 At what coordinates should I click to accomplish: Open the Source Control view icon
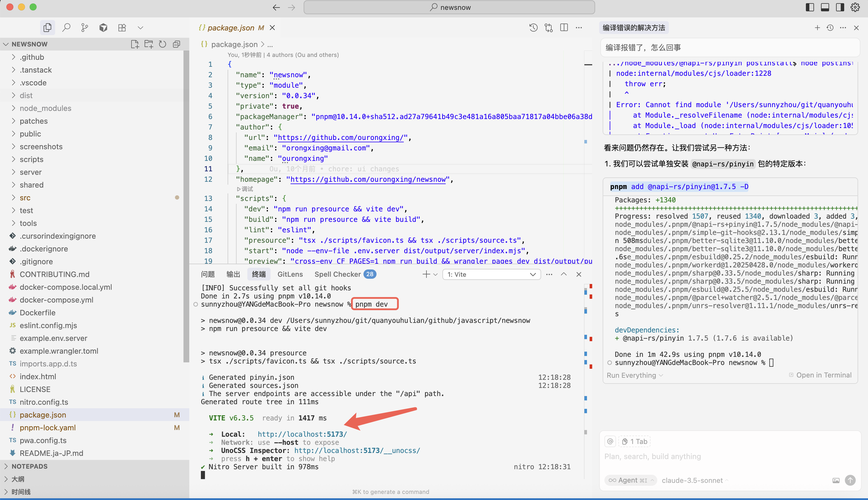pyautogui.click(x=84, y=28)
